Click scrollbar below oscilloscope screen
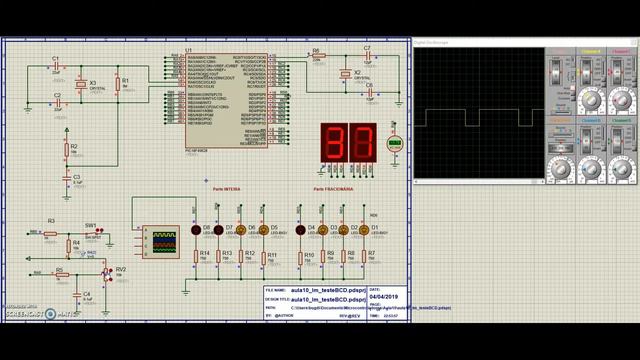 [479, 182]
